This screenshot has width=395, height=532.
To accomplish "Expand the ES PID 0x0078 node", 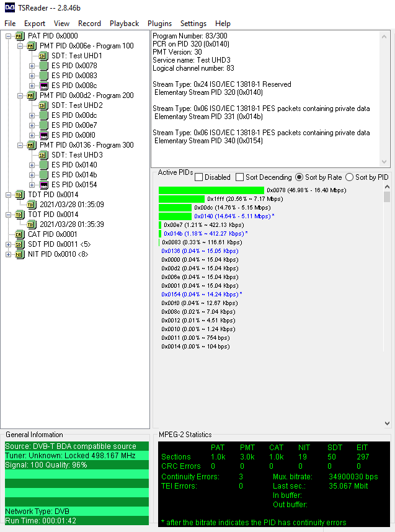I will pyautogui.click(x=32, y=66).
